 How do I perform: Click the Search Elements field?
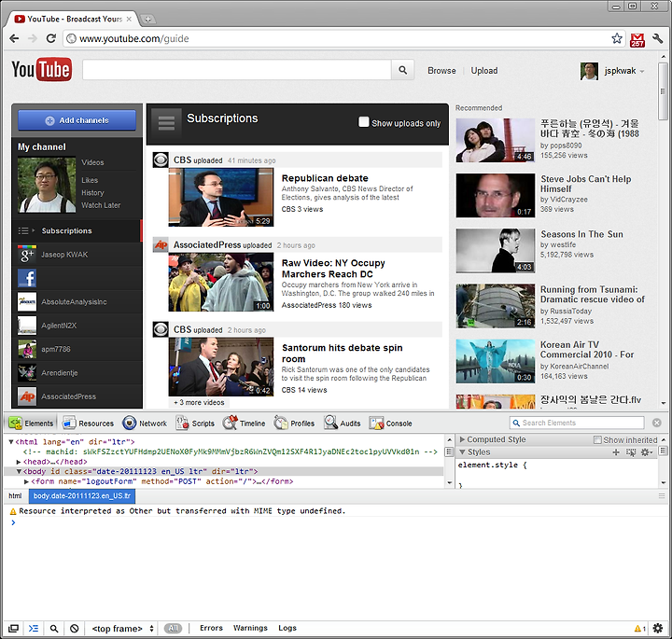tap(577, 423)
